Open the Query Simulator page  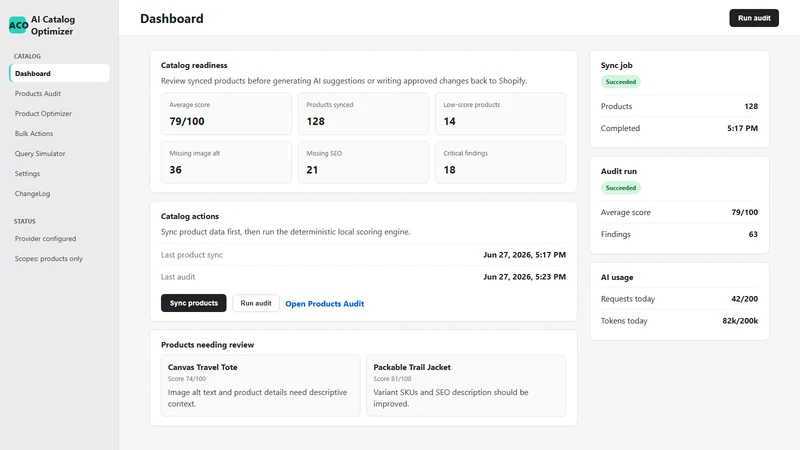pos(40,153)
